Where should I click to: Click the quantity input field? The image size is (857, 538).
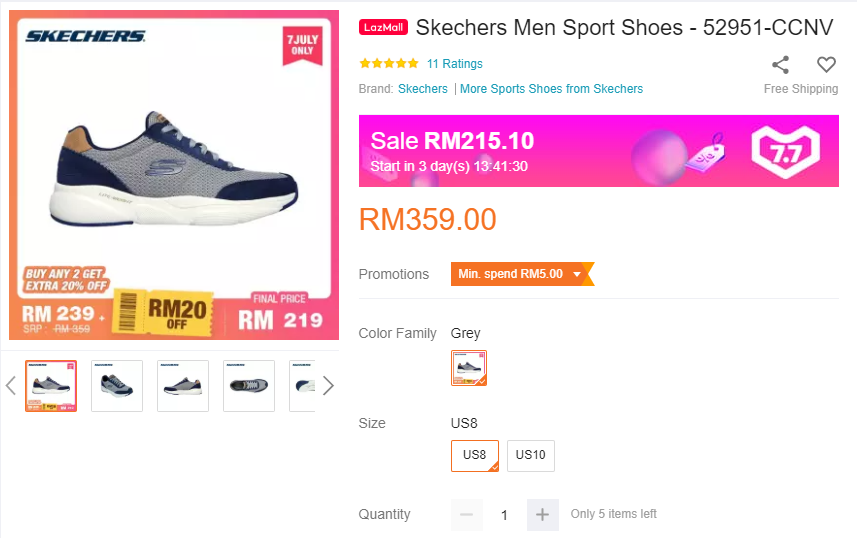504,515
